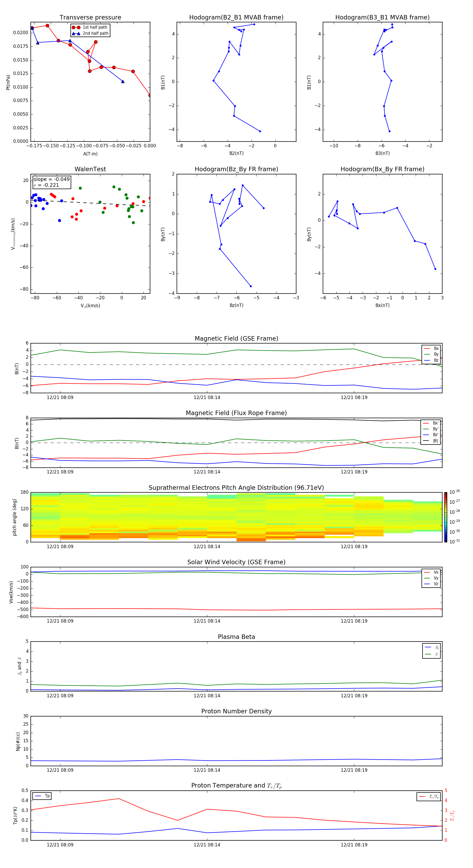Click the 'Hodogram(Bz_By FR frame)' title

pos(236,169)
